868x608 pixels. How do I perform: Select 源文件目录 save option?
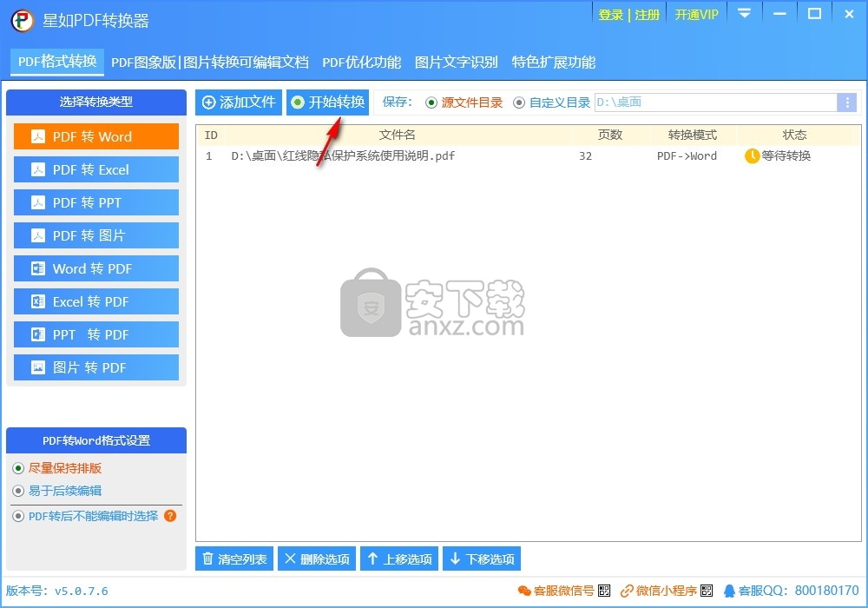(x=464, y=102)
